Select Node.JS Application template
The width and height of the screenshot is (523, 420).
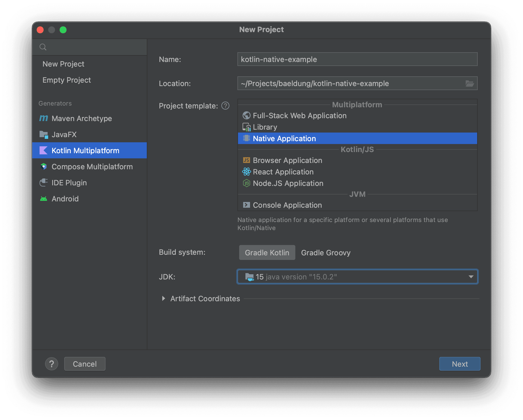[357, 183]
